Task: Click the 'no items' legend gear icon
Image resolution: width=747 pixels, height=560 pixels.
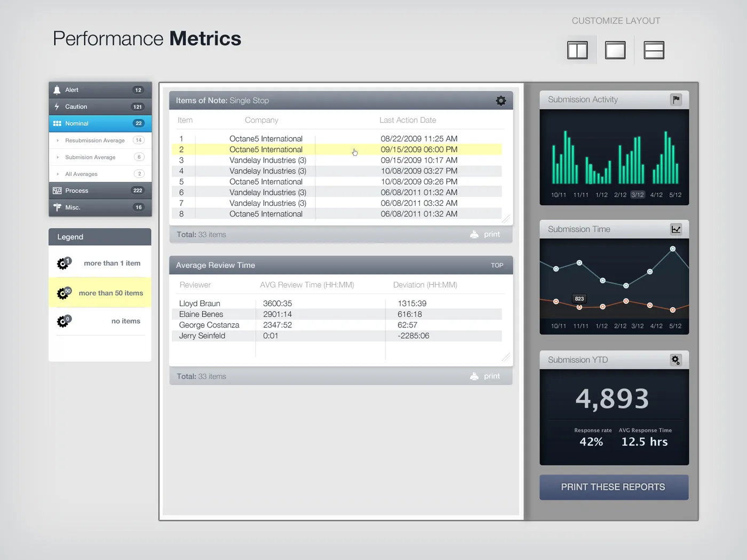Action: point(63,321)
